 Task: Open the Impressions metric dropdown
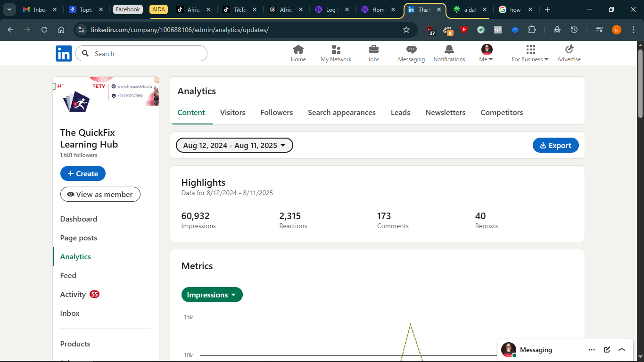coord(212,295)
